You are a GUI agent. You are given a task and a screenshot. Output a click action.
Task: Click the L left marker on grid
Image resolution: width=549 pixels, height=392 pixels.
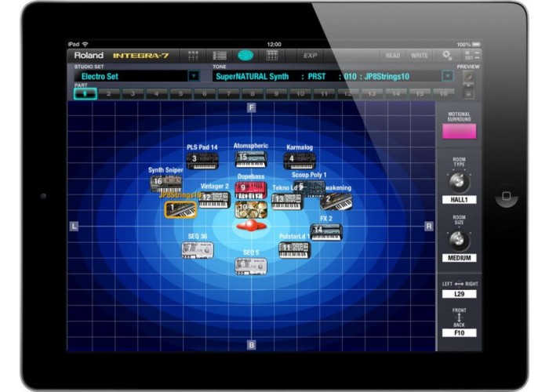[x=74, y=226]
